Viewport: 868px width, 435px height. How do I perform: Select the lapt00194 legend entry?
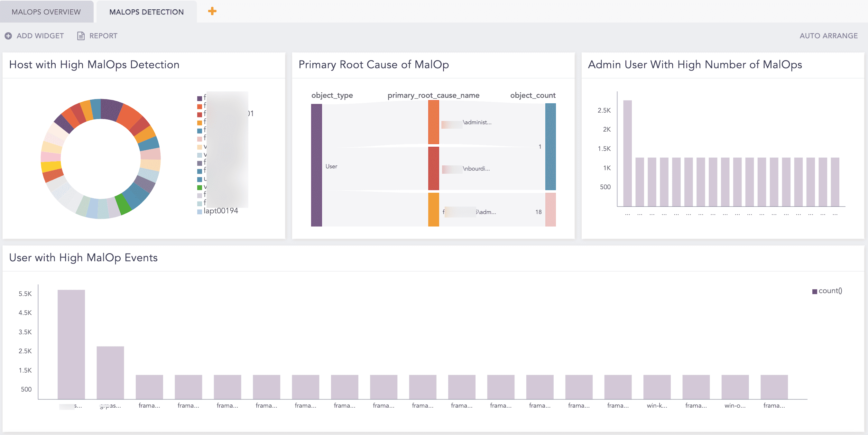(221, 211)
